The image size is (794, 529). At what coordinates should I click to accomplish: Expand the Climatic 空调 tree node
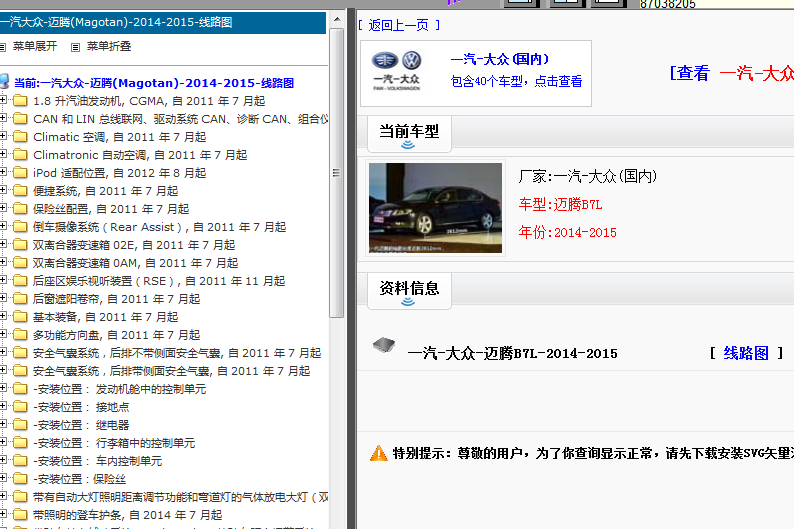pos(3,136)
